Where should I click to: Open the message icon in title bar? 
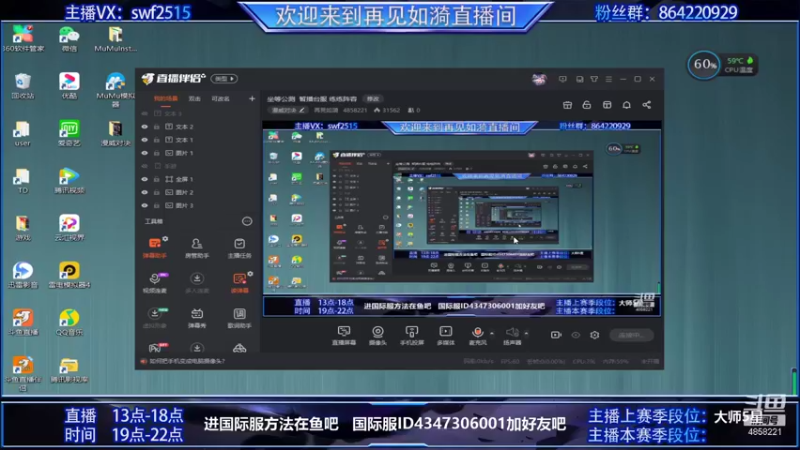point(563,79)
